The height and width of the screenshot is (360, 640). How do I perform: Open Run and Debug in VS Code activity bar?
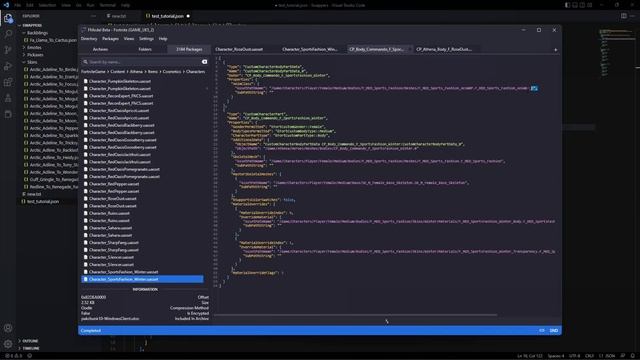coord(8,66)
